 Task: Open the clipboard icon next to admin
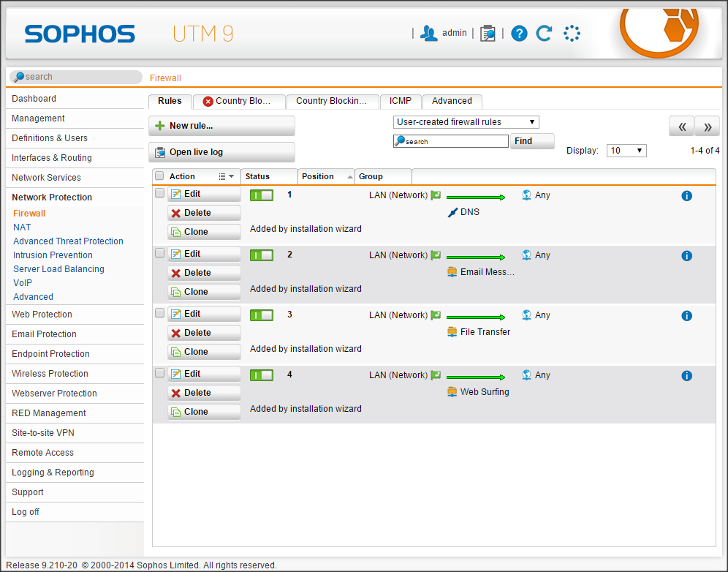(x=488, y=33)
